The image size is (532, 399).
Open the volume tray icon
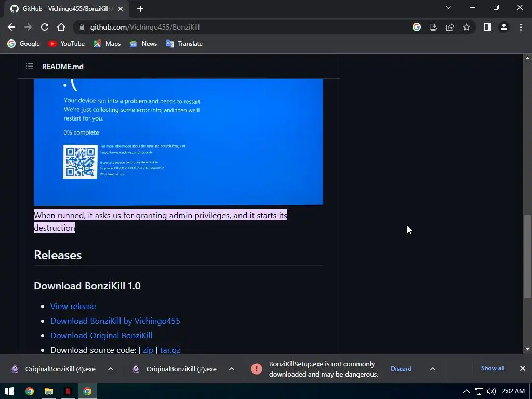[x=491, y=391]
